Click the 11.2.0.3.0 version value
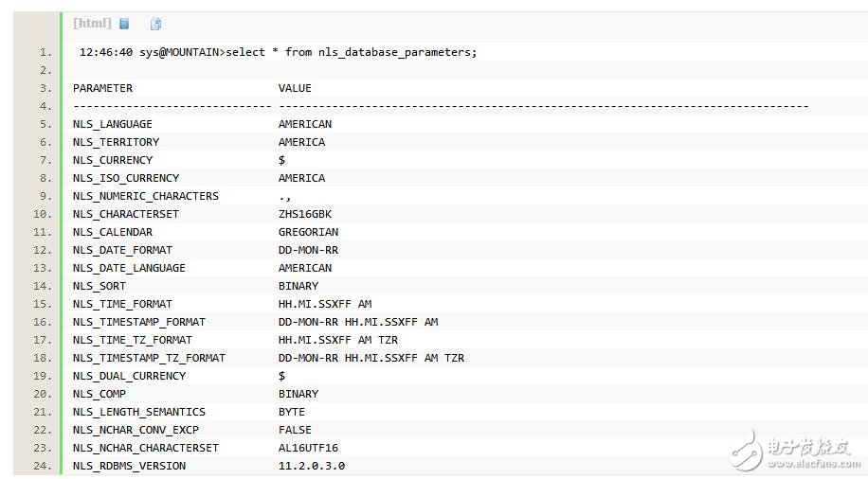868x479 pixels. [311, 466]
